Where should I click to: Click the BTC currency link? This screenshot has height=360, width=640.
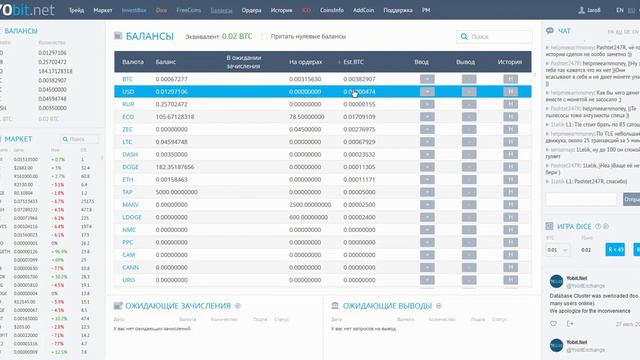point(127,79)
